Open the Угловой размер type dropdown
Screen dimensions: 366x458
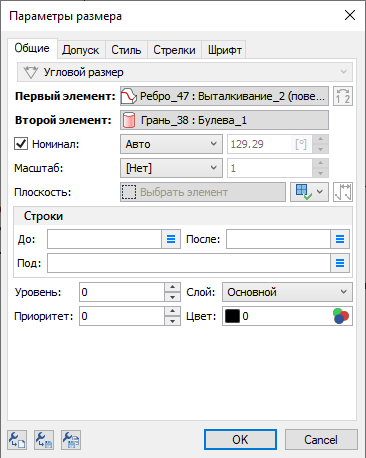[x=185, y=72]
